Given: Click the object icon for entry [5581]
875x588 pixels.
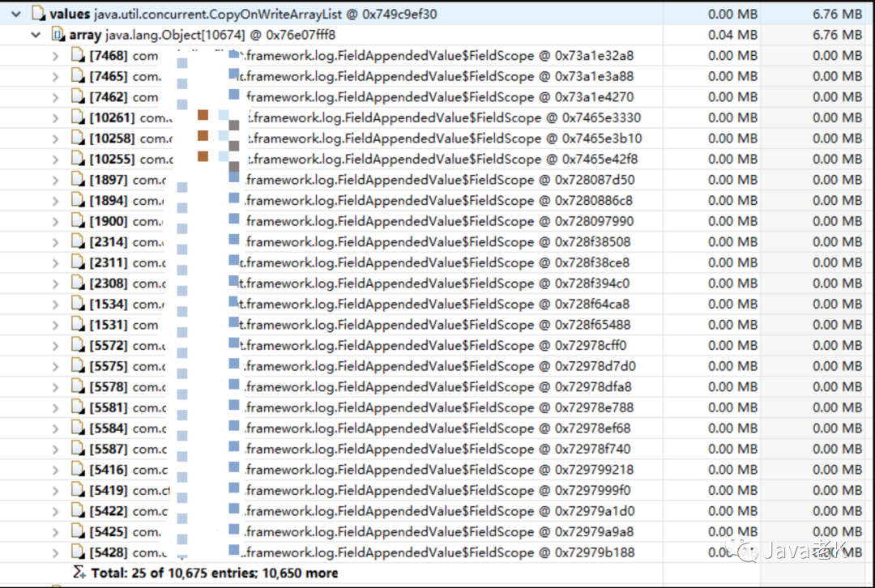Looking at the screenshot, I should point(78,407).
